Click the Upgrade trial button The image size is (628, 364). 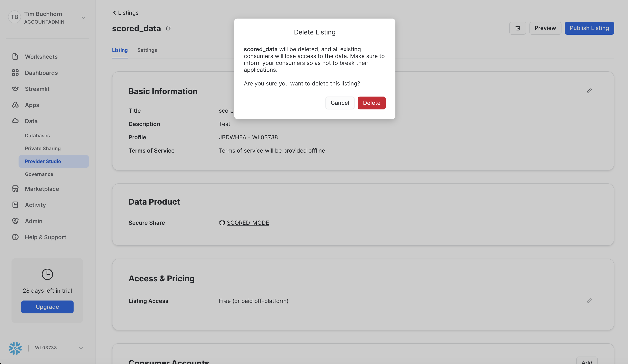(x=47, y=307)
